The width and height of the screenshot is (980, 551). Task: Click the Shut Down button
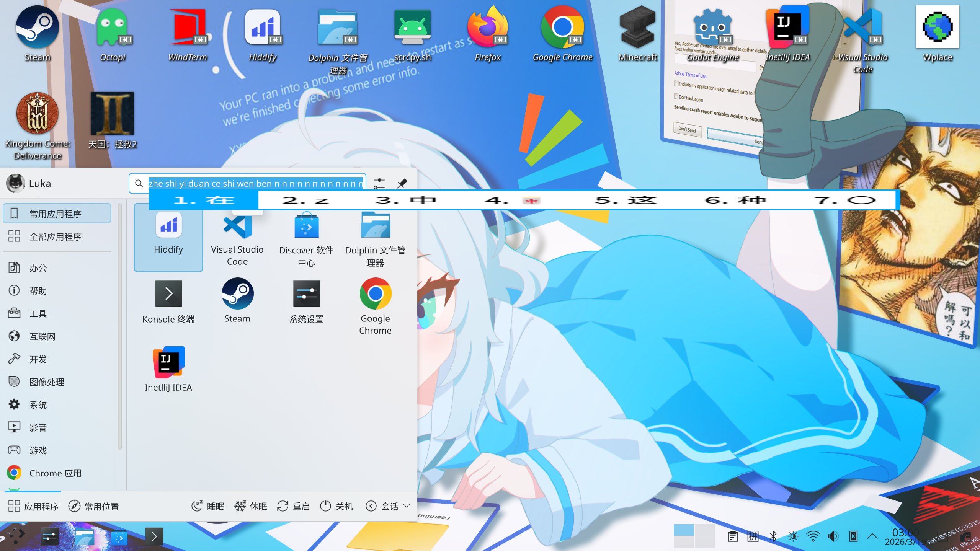coord(336,506)
